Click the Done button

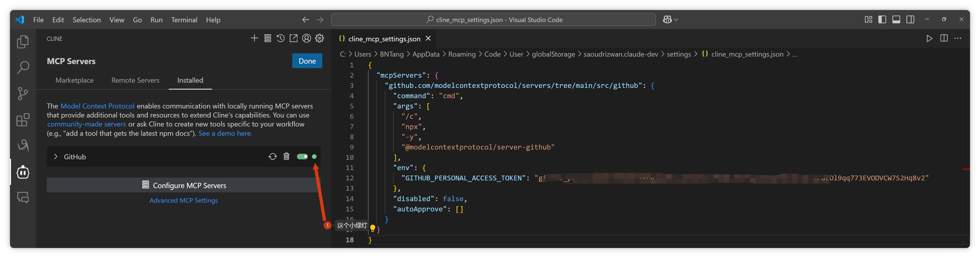tap(307, 61)
